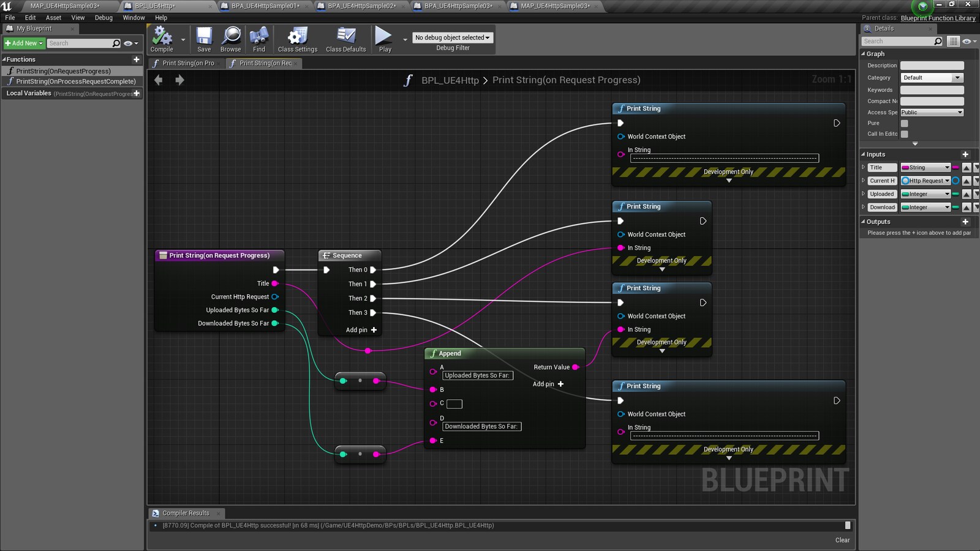Image resolution: width=980 pixels, height=551 pixels.
Task: Click the Add New button
Action: (24, 43)
